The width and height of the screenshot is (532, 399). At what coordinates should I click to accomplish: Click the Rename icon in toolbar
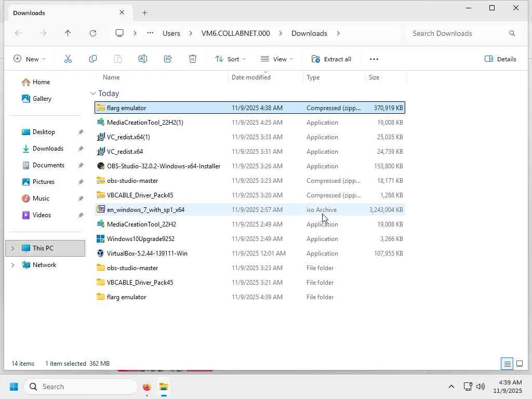pos(142,59)
